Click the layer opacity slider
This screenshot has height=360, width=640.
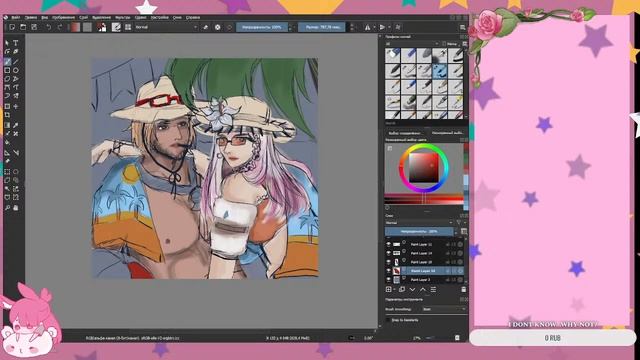coord(419,231)
